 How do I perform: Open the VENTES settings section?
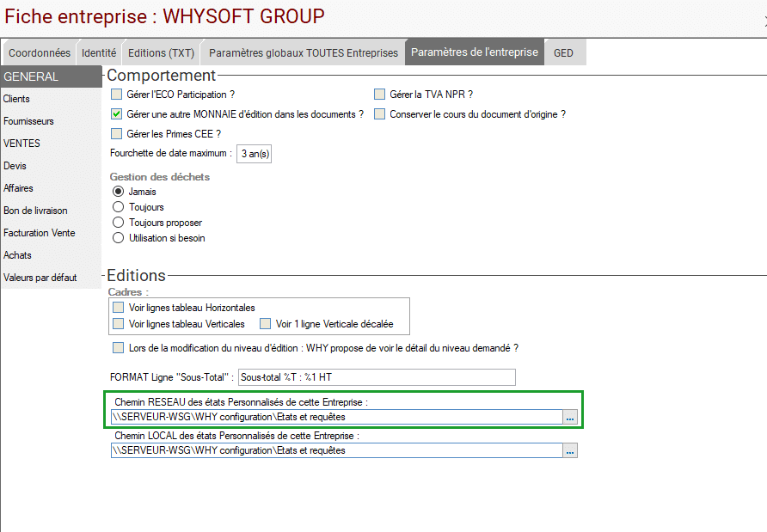pyautogui.click(x=51, y=144)
